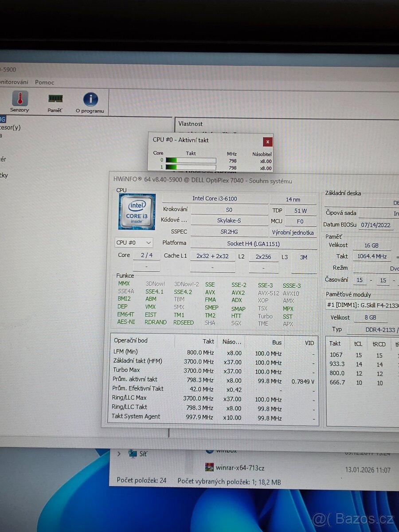The width and height of the screenshot is (399, 532).
Task: Click the Intel Core i3 logo
Action: click(137, 211)
